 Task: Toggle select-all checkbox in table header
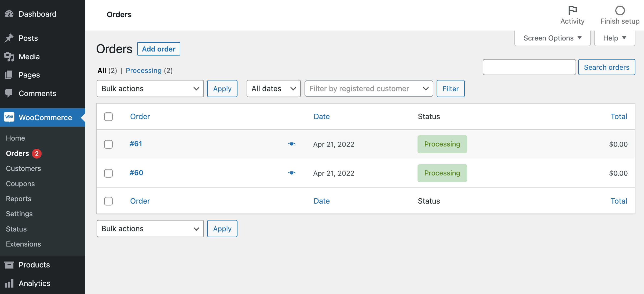108,117
